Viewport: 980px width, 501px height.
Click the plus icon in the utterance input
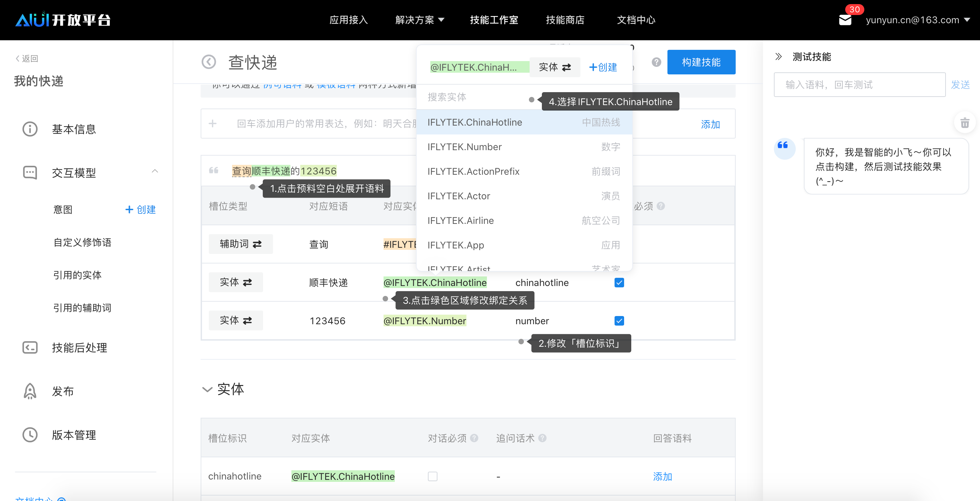(x=213, y=124)
